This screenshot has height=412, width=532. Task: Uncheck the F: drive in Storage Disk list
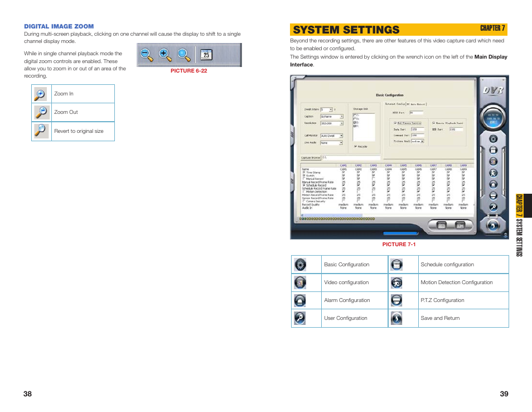tap(355, 126)
